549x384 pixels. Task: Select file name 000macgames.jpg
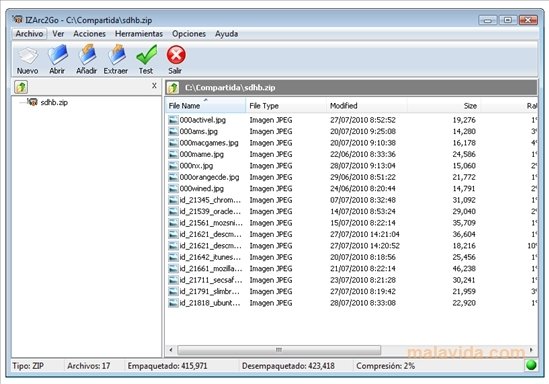point(209,143)
